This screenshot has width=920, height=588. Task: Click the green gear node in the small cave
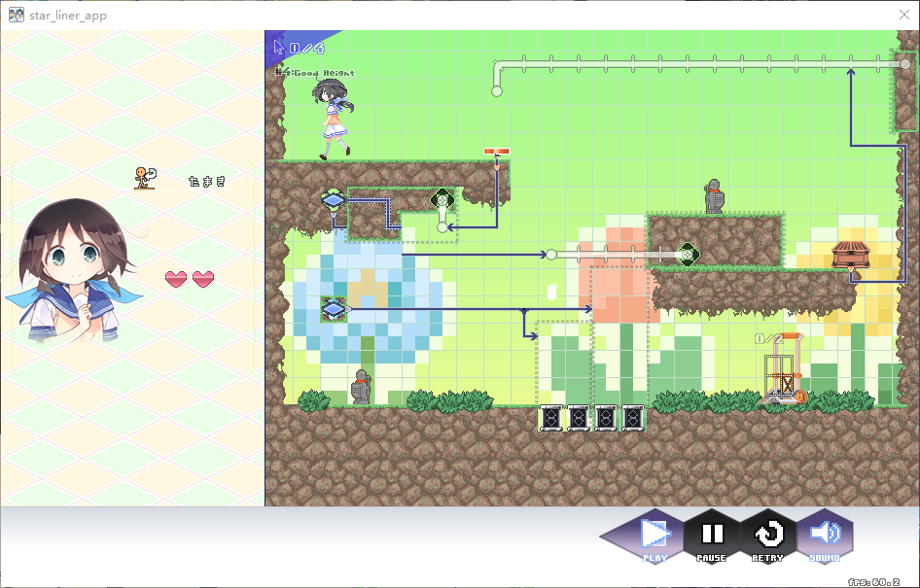(x=442, y=200)
